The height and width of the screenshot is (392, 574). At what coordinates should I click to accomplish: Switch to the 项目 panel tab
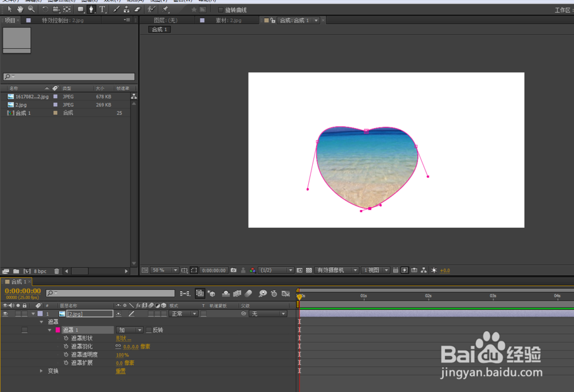click(x=10, y=20)
